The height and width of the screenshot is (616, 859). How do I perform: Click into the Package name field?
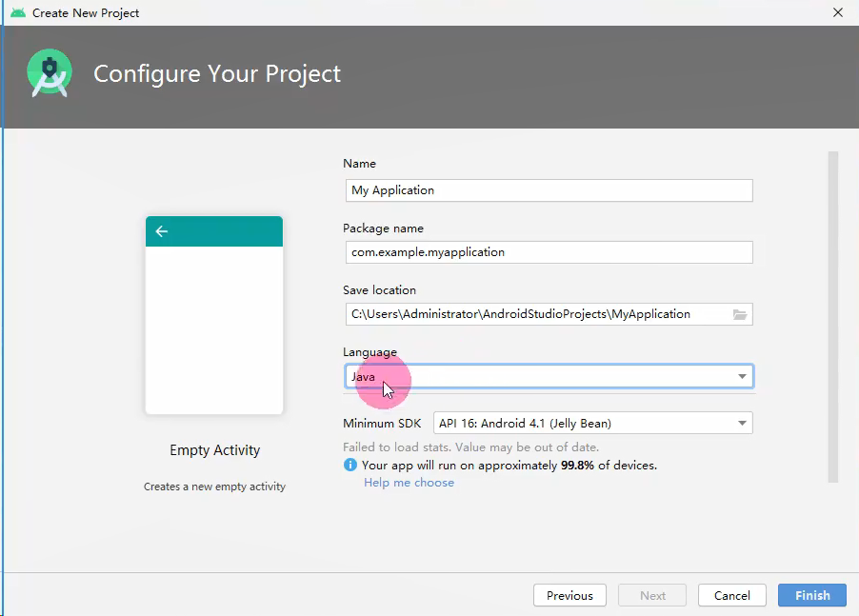549,252
